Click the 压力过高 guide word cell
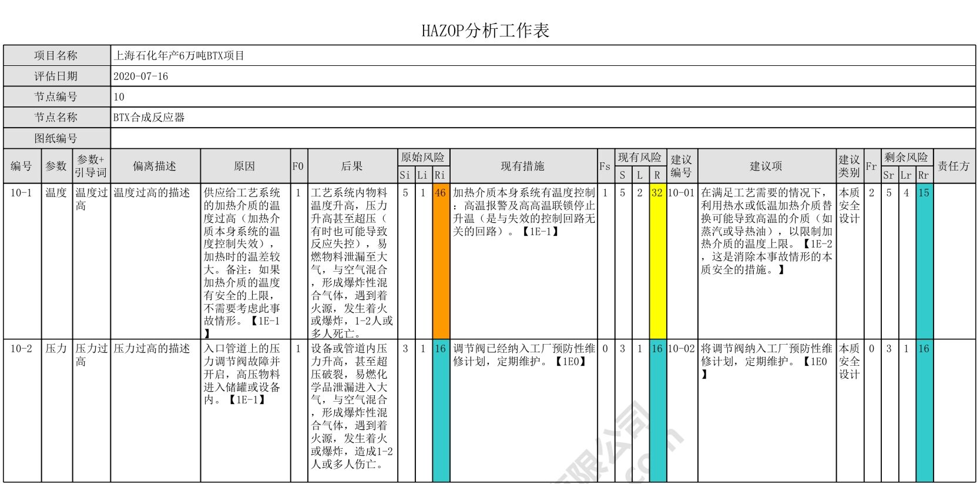 91,410
